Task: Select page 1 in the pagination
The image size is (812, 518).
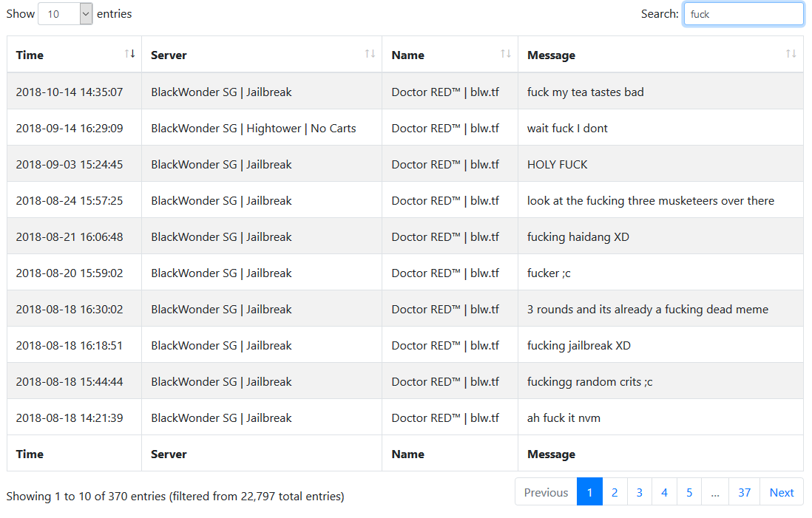Action: pos(589,492)
